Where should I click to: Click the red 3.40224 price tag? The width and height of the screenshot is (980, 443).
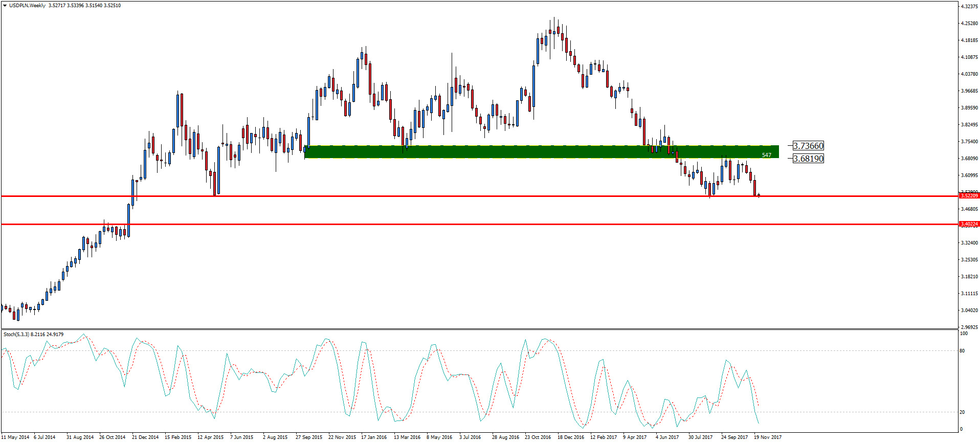click(969, 224)
